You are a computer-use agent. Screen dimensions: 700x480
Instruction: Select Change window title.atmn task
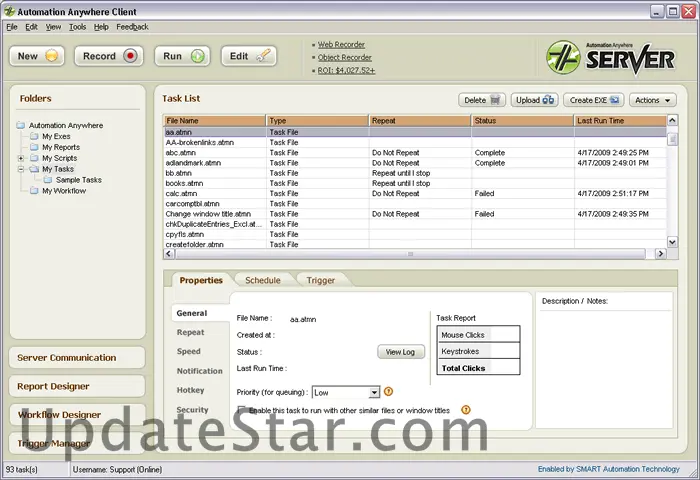point(415,214)
